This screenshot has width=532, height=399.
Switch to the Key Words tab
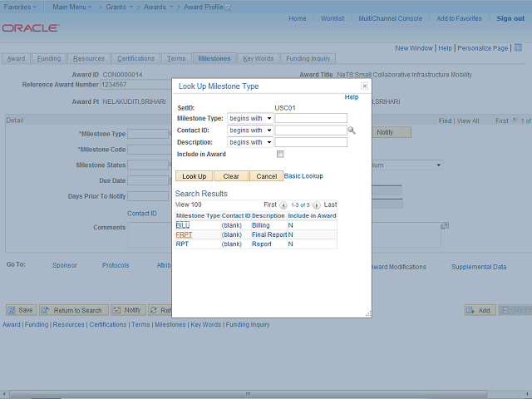point(258,59)
